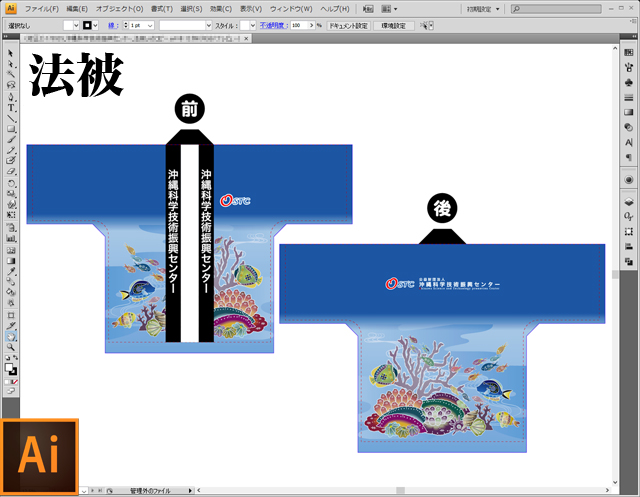Viewport: 640px width, 497px height.
Task: Open the Character panel icon
Action: 629,142
